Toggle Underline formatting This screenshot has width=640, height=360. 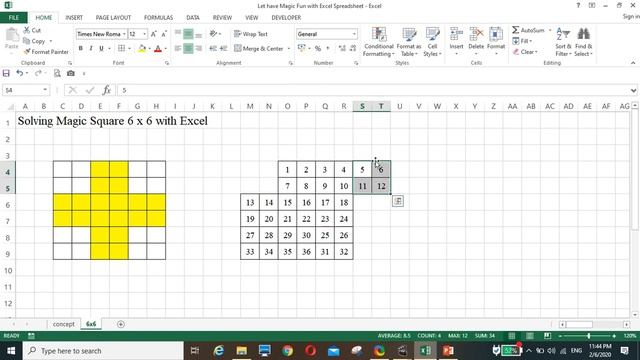tap(101, 49)
